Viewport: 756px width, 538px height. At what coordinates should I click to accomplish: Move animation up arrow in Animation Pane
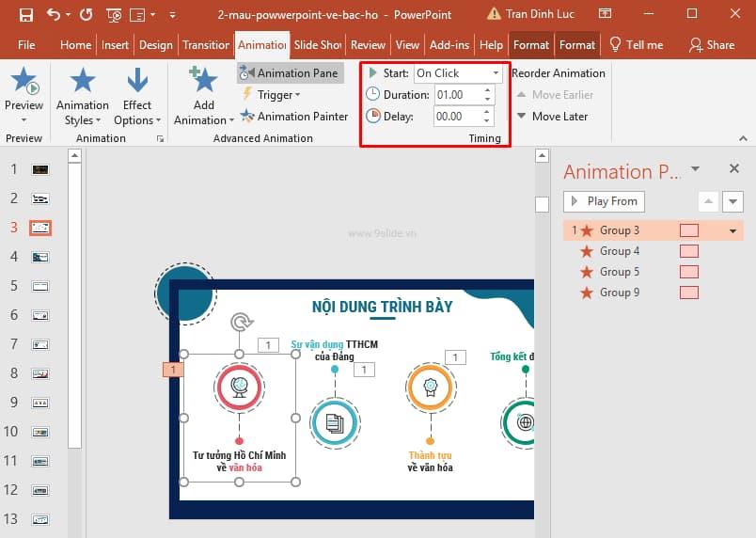(708, 201)
